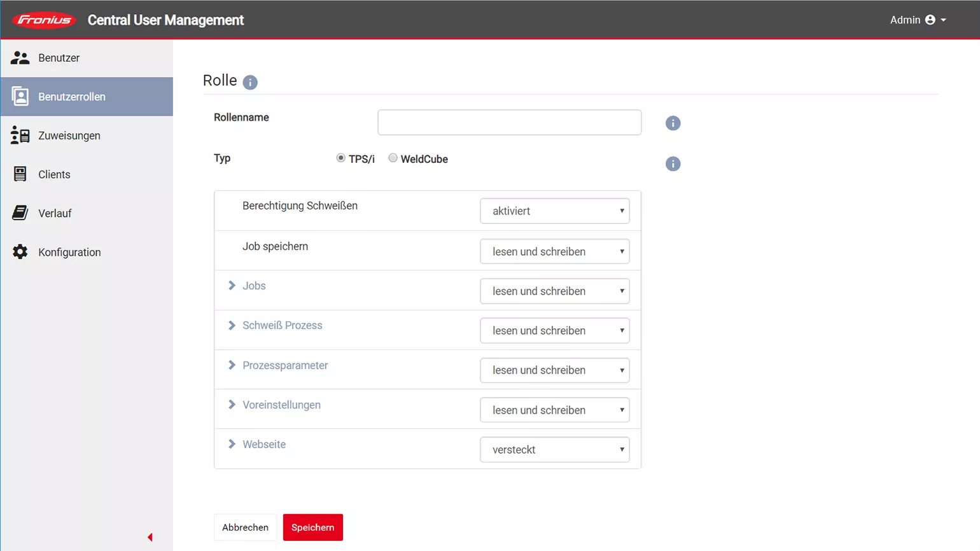Screen dimensions: 980x551
Task: Expand the Prozessparameter tree item
Action: tap(232, 365)
